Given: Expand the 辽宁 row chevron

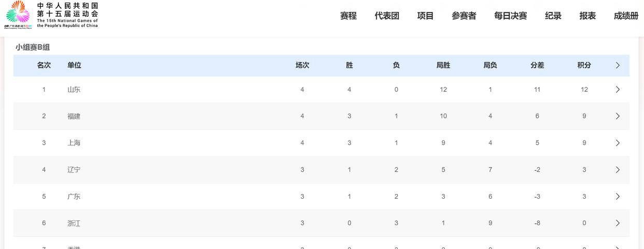Looking at the screenshot, I should [618, 170].
